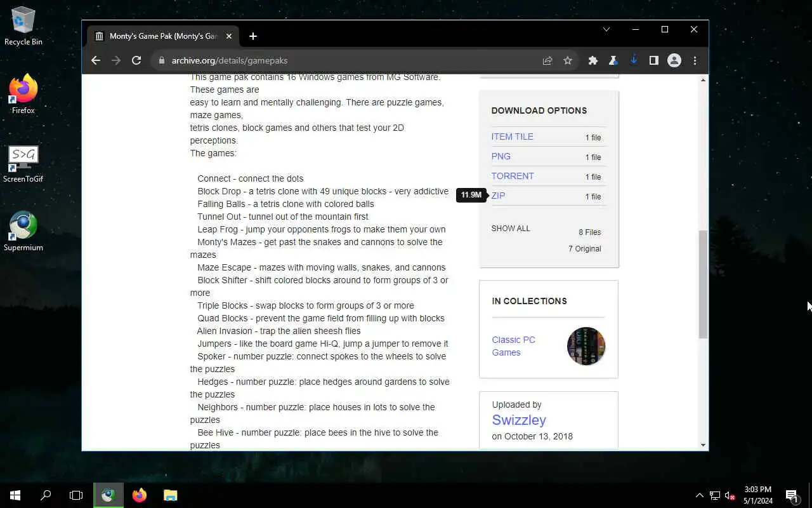View site information lock icon

[161, 60]
